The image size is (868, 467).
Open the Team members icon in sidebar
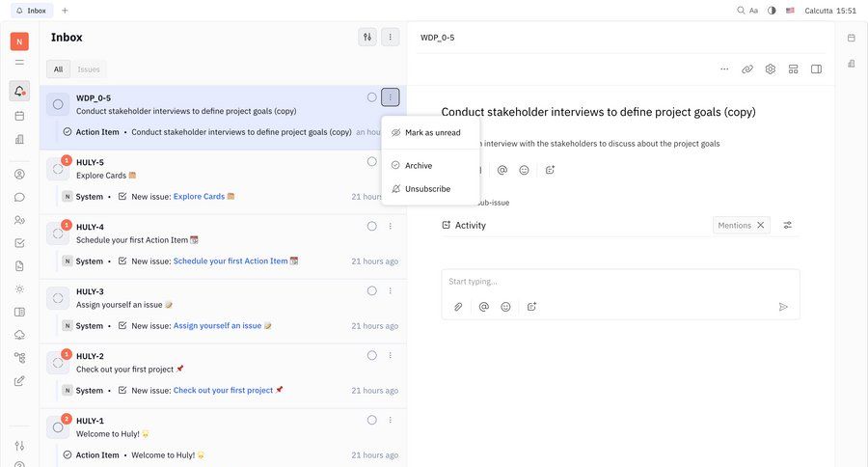[x=19, y=220]
